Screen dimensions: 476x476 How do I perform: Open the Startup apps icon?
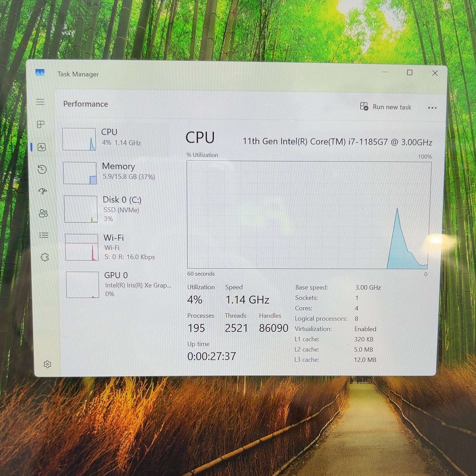pyautogui.click(x=43, y=191)
